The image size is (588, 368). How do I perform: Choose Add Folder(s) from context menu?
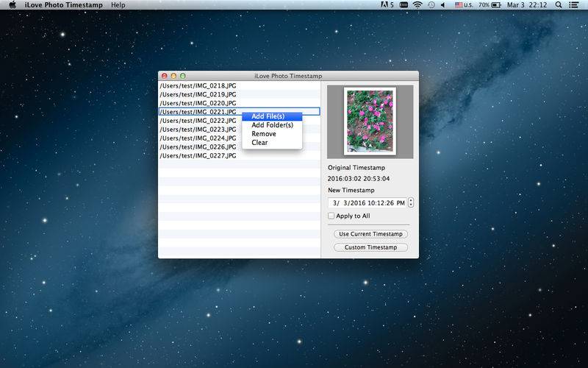pyautogui.click(x=272, y=125)
